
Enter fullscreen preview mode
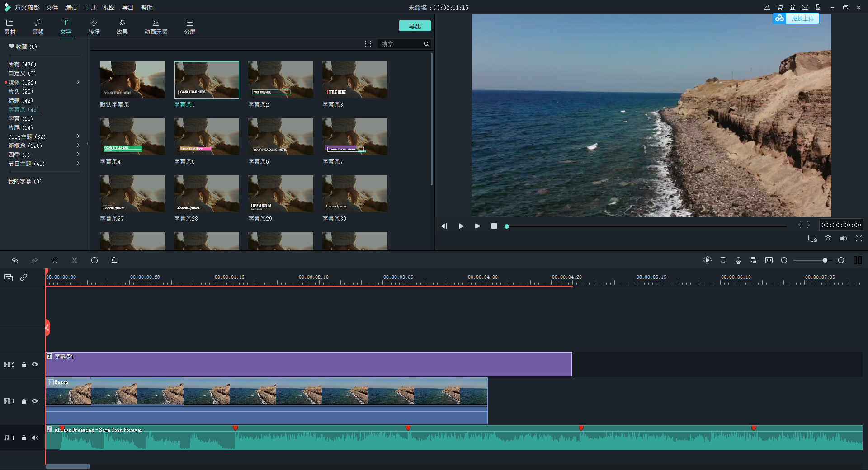tap(859, 239)
